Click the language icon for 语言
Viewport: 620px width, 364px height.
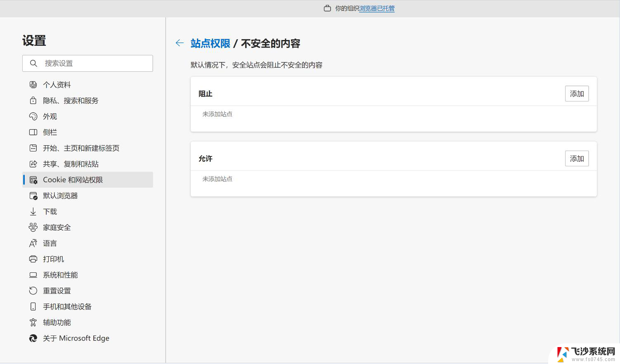[x=33, y=243]
